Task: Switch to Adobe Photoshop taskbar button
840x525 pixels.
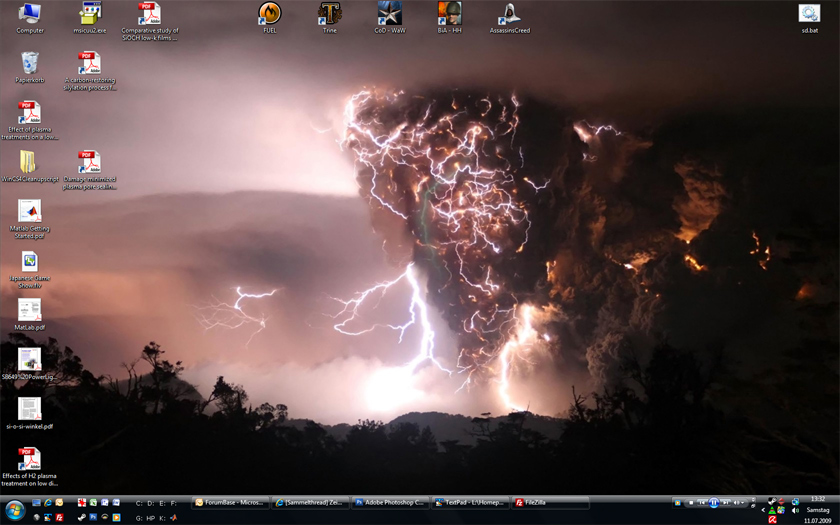Action: [390, 502]
